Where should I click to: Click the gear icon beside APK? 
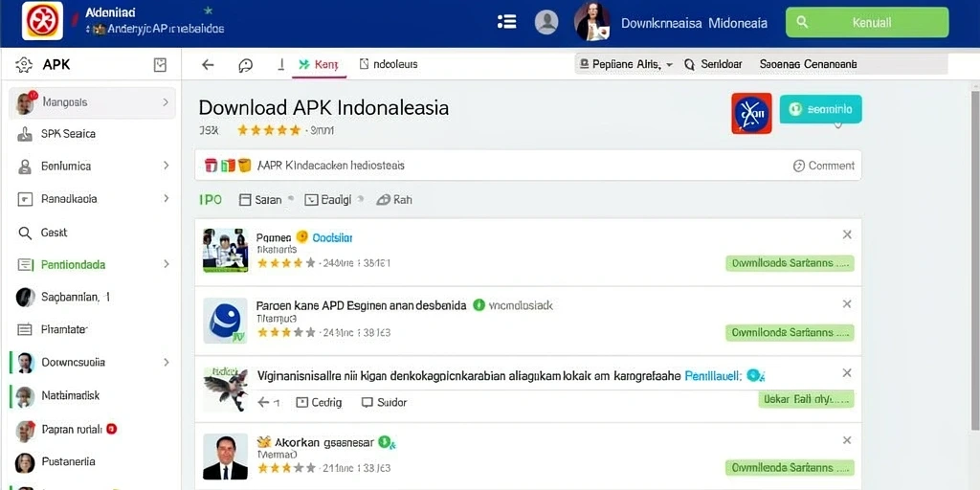pyautogui.click(x=24, y=64)
